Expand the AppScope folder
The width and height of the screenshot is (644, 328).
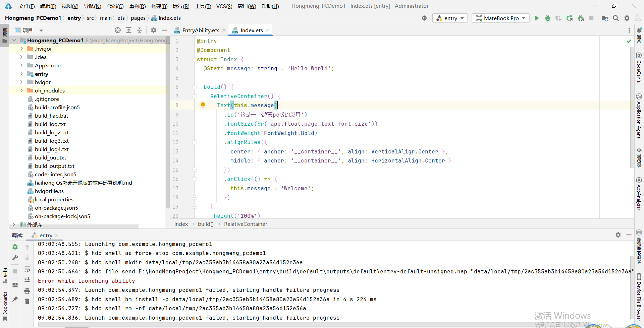(21, 65)
